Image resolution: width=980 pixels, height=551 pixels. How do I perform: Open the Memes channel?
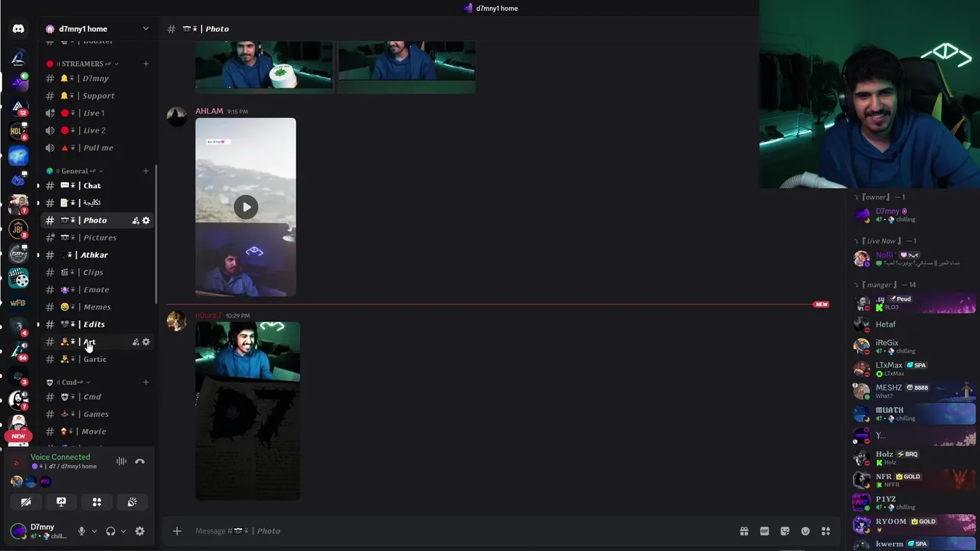(x=98, y=307)
